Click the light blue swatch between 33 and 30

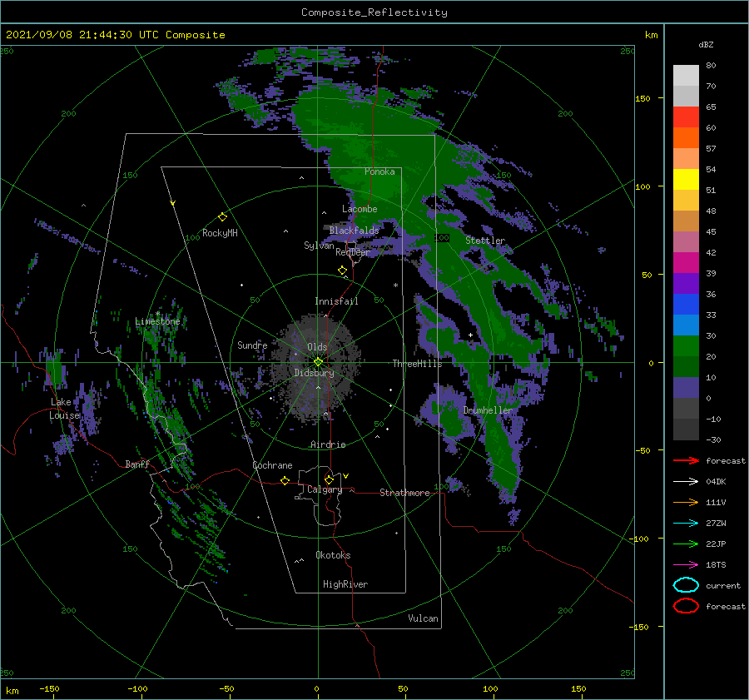pyautogui.click(x=686, y=325)
